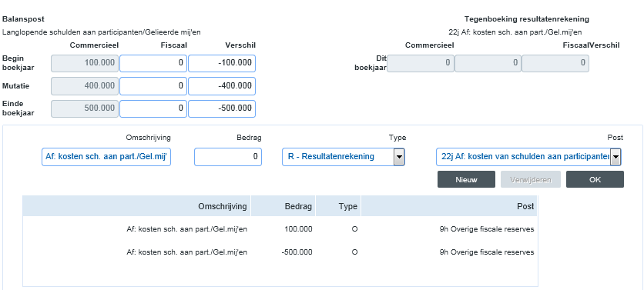Click the 'Tegenboeking resultatenrekening' heading
Screen dimensions: 644x290
point(527,19)
